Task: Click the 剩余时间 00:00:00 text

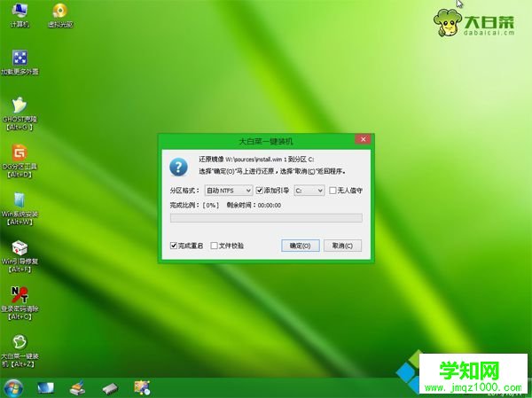Action: [x=254, y=206]
